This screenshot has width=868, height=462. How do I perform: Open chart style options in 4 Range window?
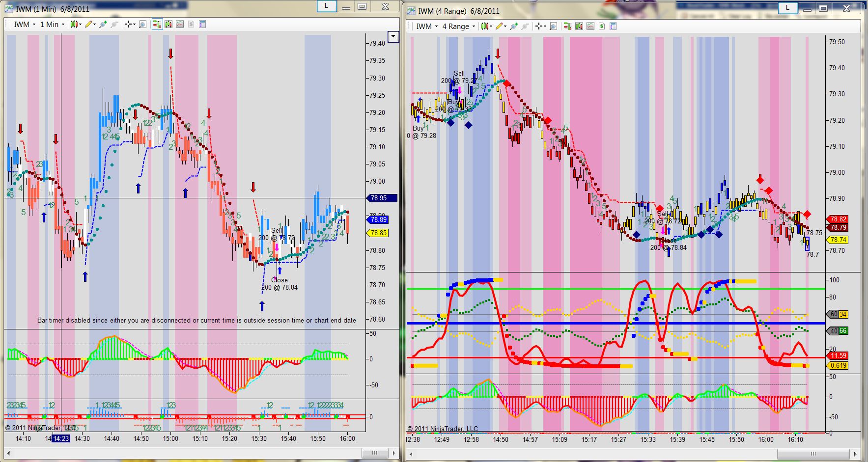[x=485, y=26]
